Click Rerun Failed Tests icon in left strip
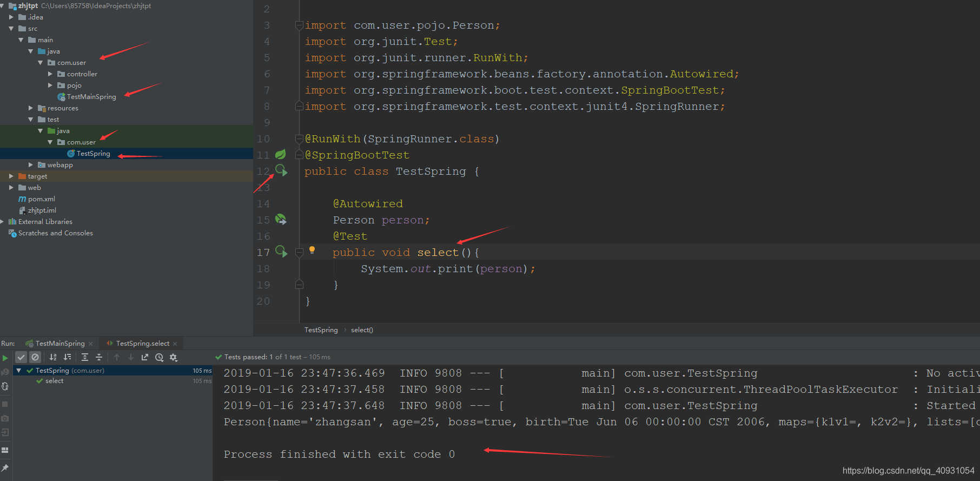 pyautogui.click(x=5, y=371)
